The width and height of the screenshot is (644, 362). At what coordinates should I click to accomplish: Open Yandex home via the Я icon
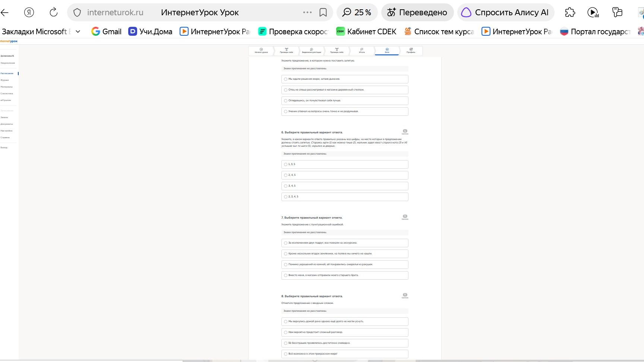click(29, 12)
